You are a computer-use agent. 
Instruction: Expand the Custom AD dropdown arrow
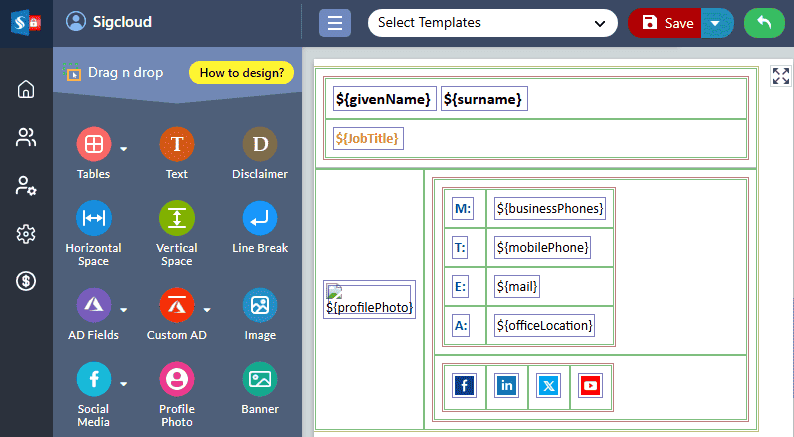click(x=207, y=309)
